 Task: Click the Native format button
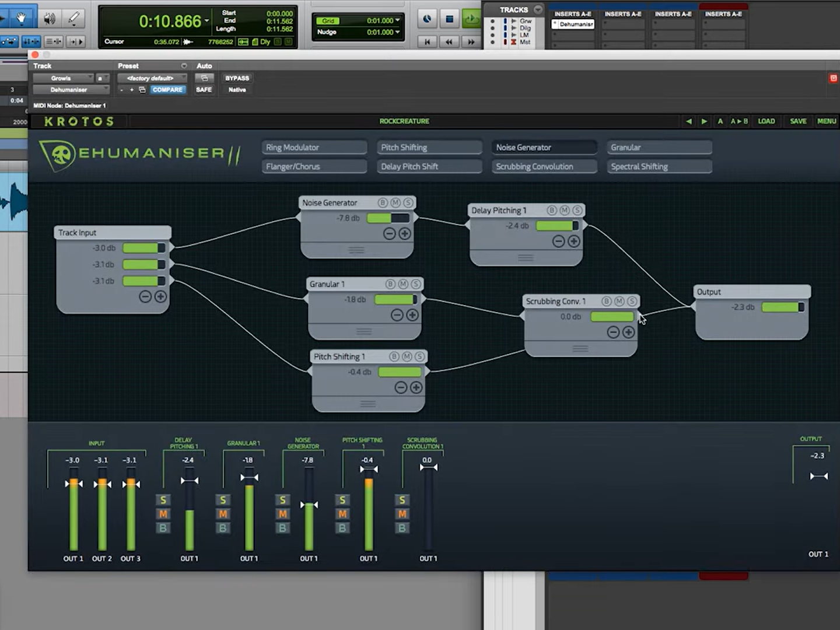click(237, 90)
